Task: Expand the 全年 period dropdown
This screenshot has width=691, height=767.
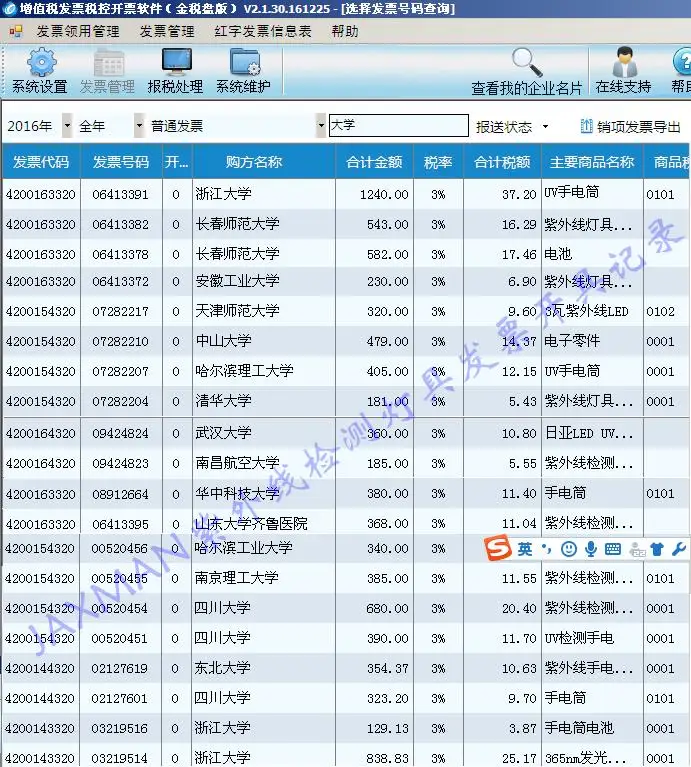Action: pos(139,126)
